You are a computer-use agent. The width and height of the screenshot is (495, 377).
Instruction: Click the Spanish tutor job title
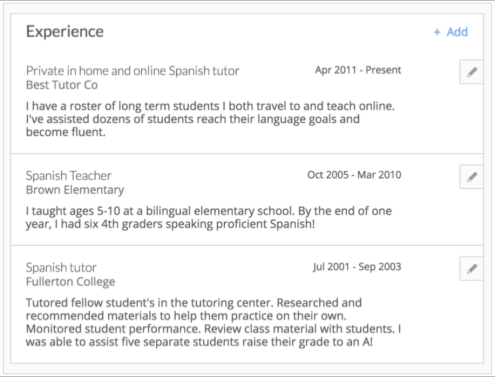click(x=61, y=267)
